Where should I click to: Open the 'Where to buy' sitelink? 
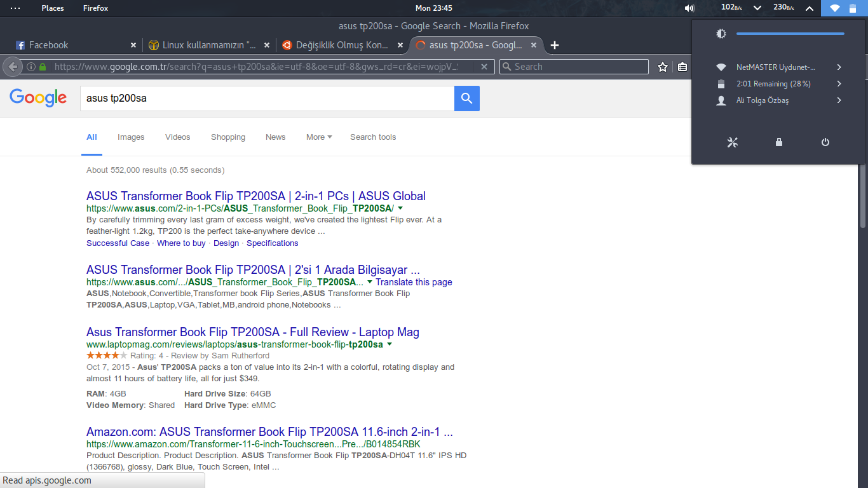[x=181, y=243]
